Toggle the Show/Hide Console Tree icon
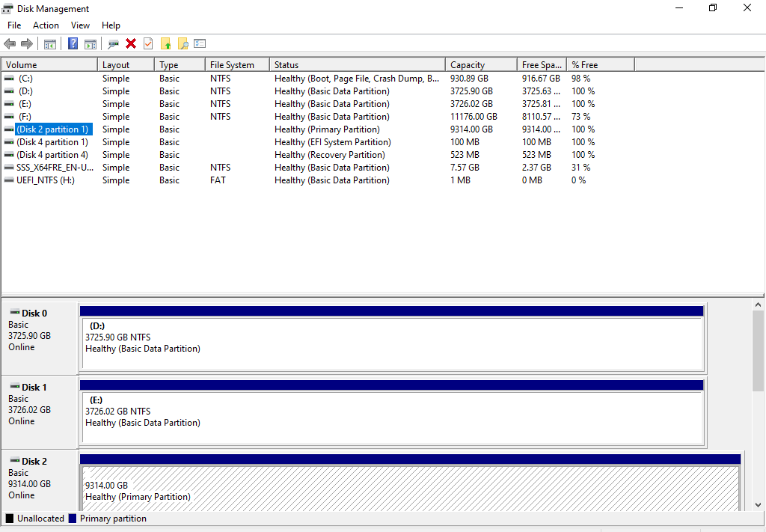This screenshot has width=766, height=532. [50, 44]
